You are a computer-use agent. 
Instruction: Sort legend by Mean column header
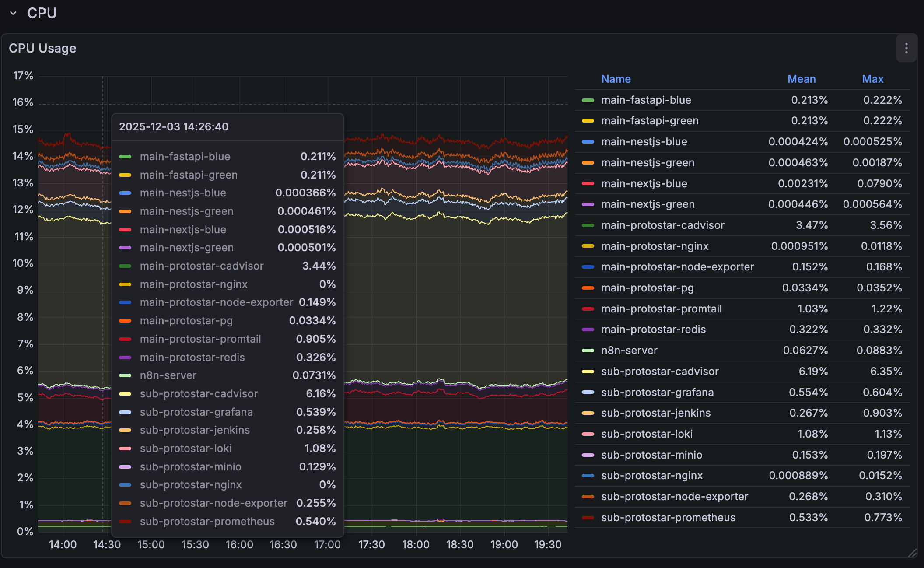801,79
